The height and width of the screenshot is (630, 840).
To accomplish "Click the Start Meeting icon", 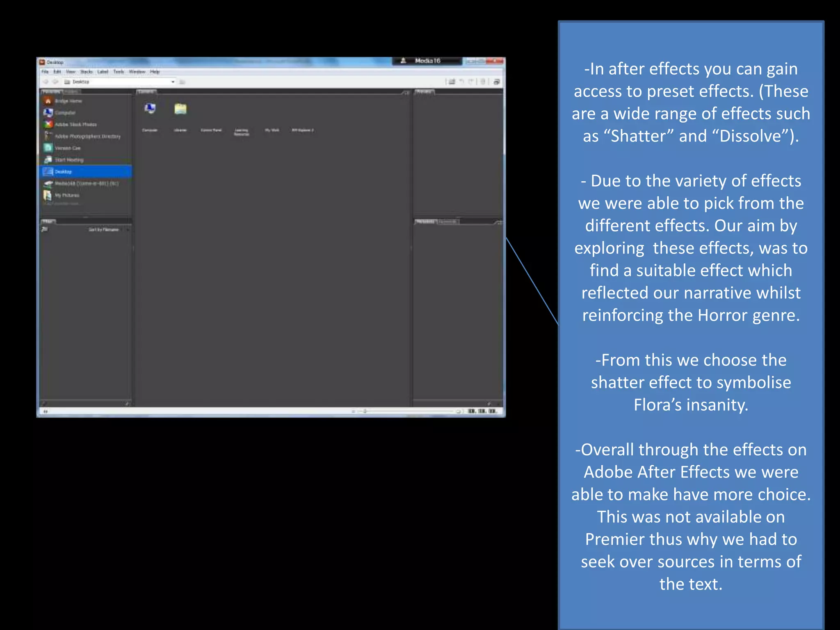I will [48, 160].
